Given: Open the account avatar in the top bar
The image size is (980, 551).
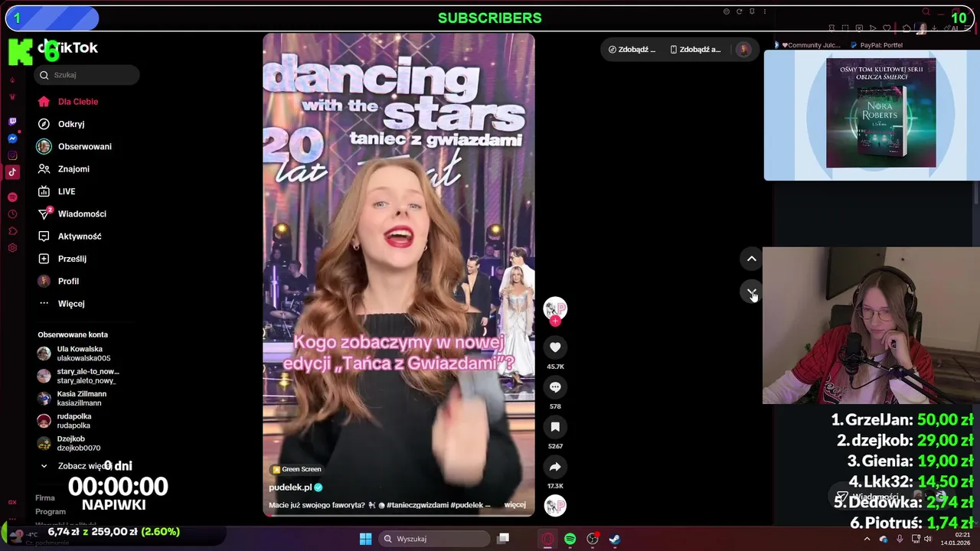Looking at the screenshot, I should pyautogui.click(x=743, y=50).
